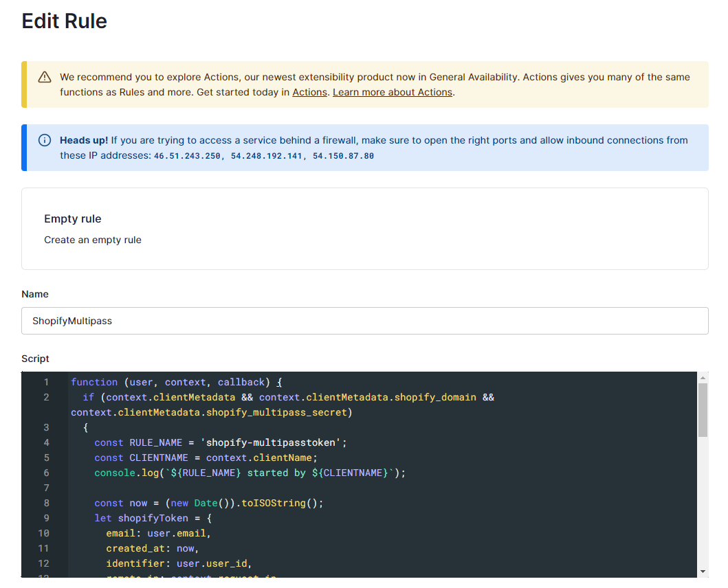Click the 'Name' field label
Screen dimensions: 728x588
(35, 294)
